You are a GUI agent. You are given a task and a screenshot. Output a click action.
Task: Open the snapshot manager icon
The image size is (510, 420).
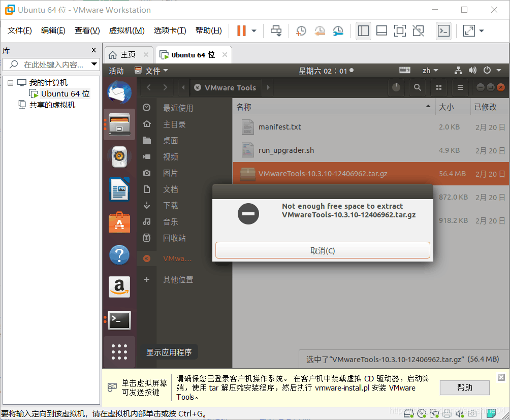338,31
